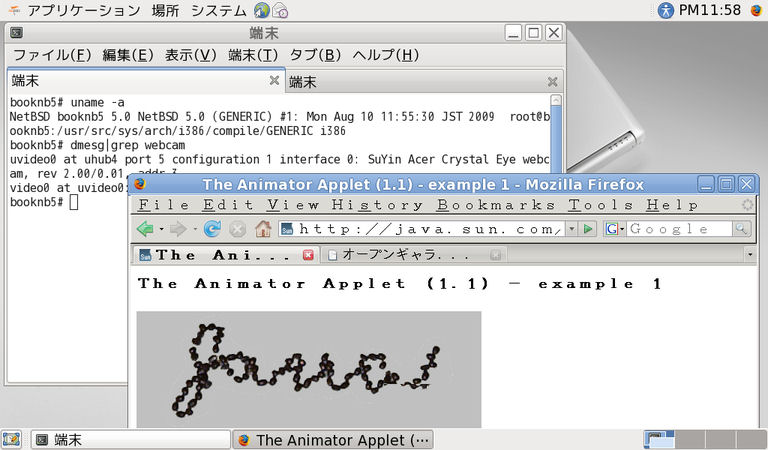Click "uname -a" command line text in terminal
This screenshot has width=768, height=450.
pyautogui.click(x=97, y=102)
